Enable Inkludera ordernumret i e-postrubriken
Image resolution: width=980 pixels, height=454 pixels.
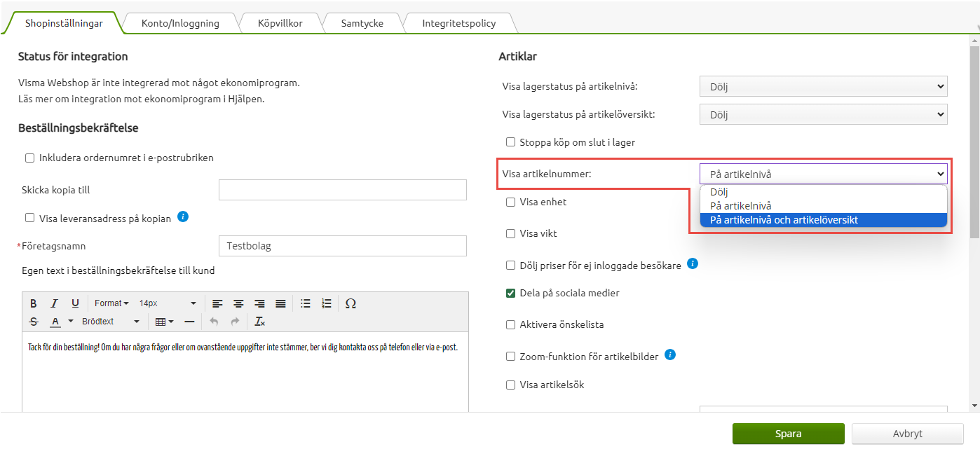29,158
